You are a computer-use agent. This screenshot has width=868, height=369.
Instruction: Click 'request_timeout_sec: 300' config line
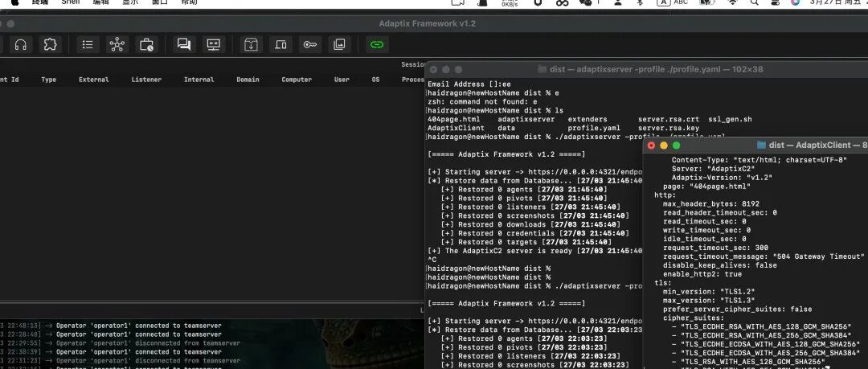coord(716,248)
